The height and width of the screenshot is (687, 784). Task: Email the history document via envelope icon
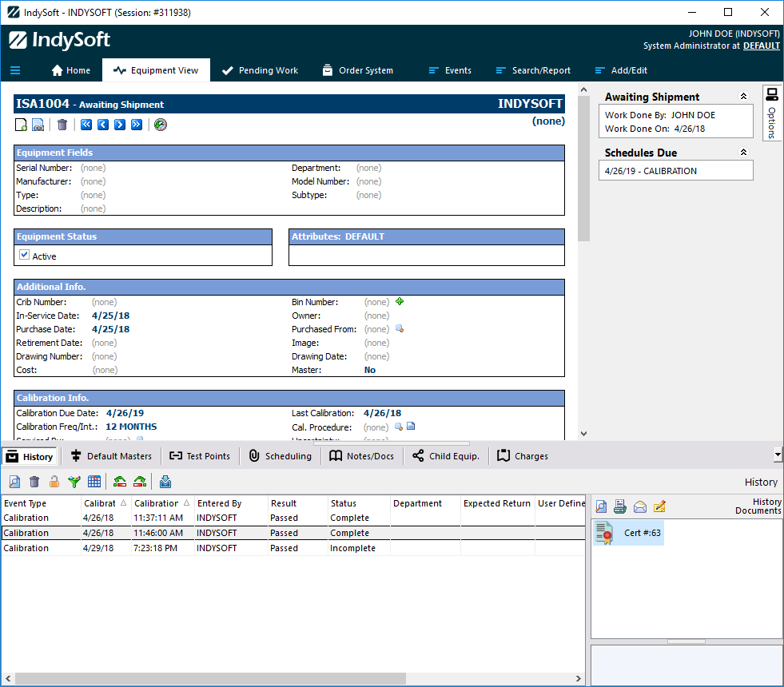pyautogui.click(x=640, y=506)
